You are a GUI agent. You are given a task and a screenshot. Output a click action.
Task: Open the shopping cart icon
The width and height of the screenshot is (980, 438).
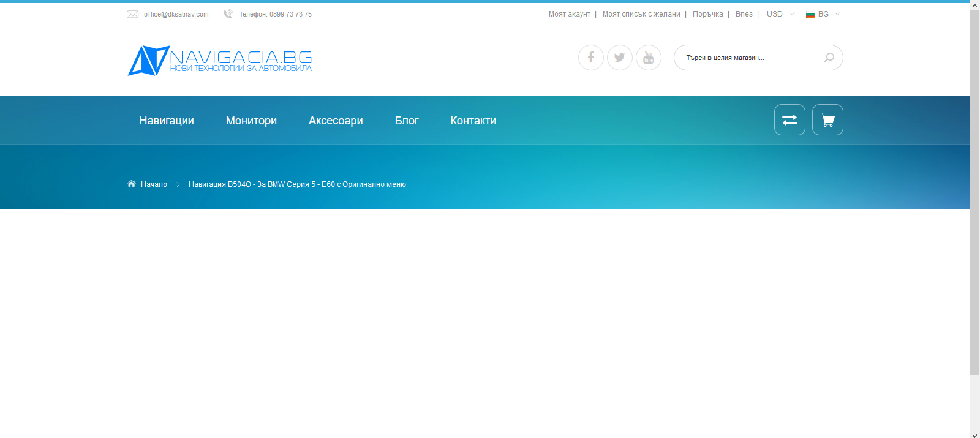pos(827,120)
